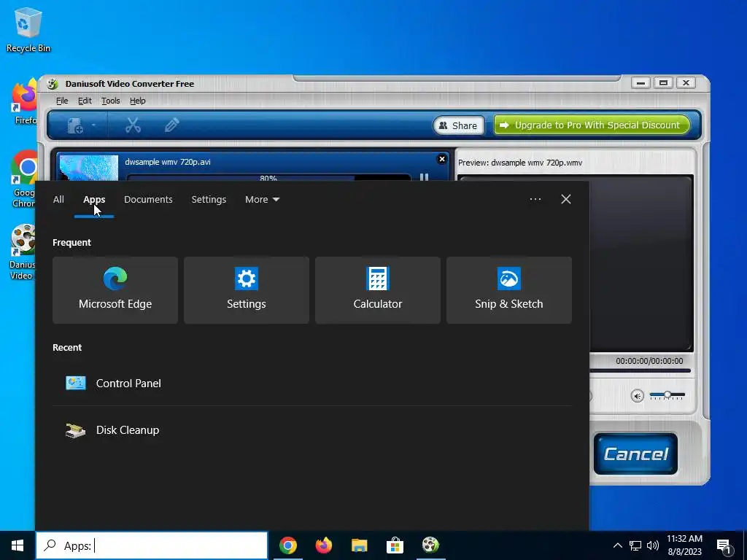Image resolution: width=747 pixels, height=560 pixels.
Task: Select Firefox desktop shortcut
Action: click(x=25, y=102)
